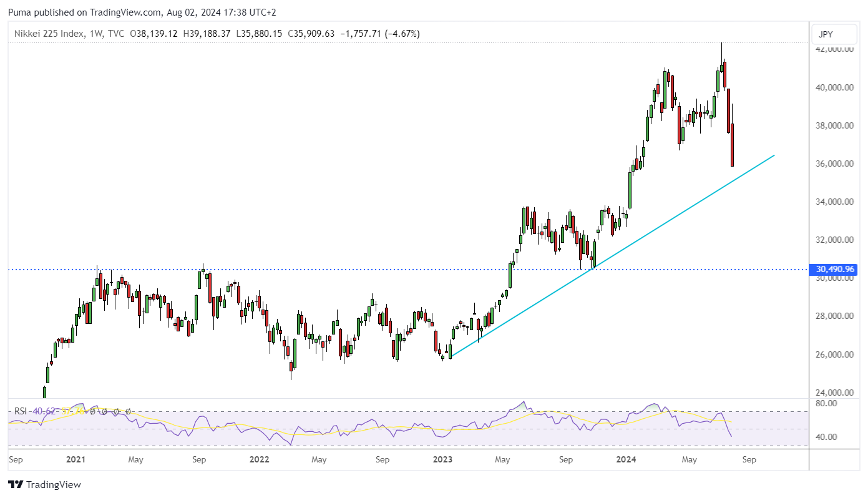Click the high value H39,188.37

207,34
